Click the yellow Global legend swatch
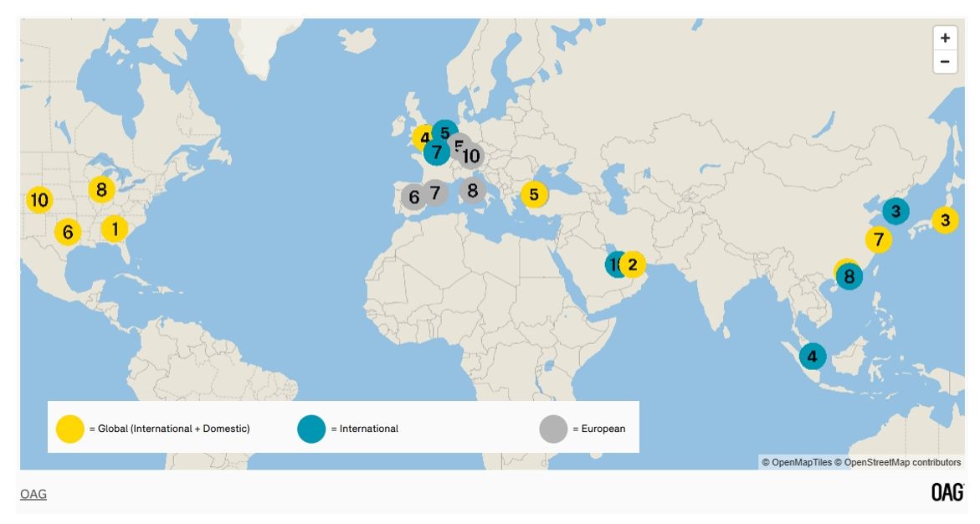This screenshot has width=980, height=524. coord(70,429)
